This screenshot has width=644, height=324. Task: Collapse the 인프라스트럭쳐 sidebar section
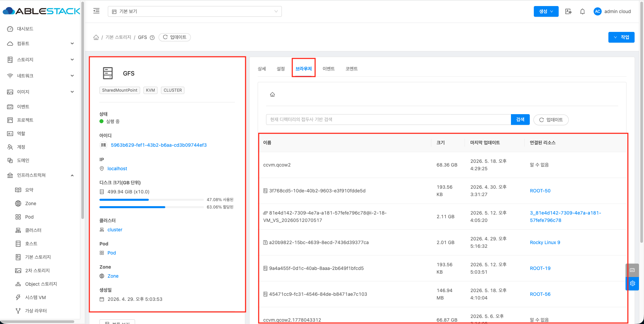40,175
